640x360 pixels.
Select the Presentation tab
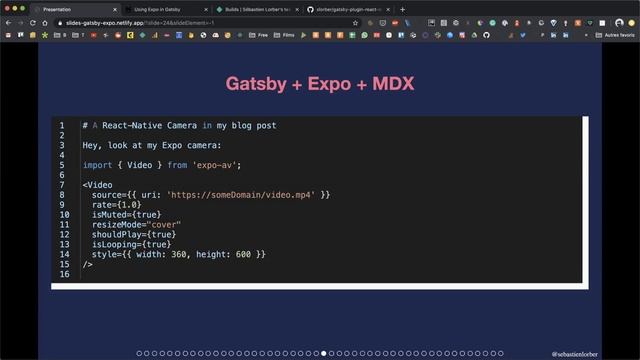click(76, 9)
